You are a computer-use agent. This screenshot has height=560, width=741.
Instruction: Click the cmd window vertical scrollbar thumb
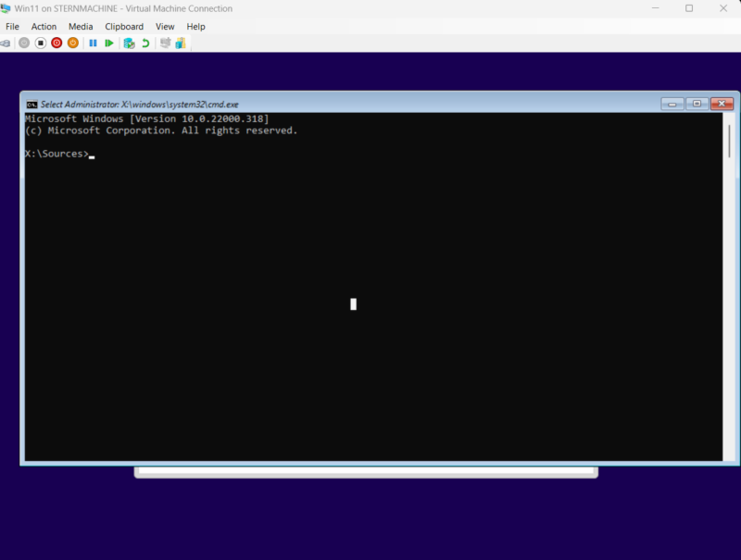coord(730,141)
